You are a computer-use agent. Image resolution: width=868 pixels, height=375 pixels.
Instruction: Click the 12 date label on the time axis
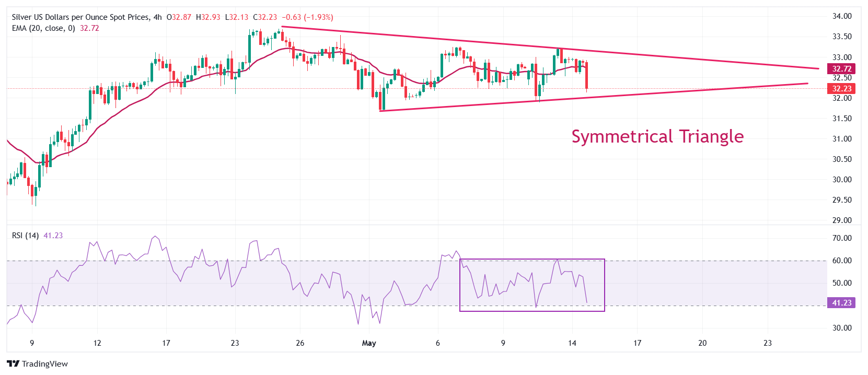(97, 343)
